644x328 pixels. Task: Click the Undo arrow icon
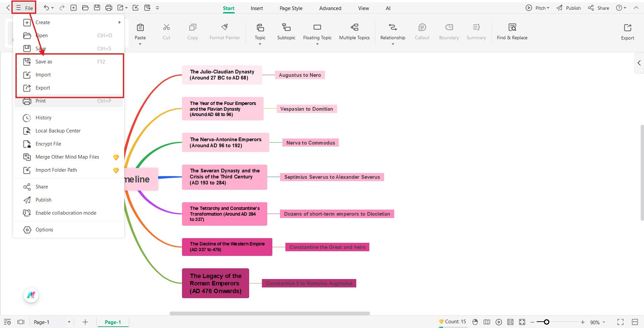tap(47, 7)
